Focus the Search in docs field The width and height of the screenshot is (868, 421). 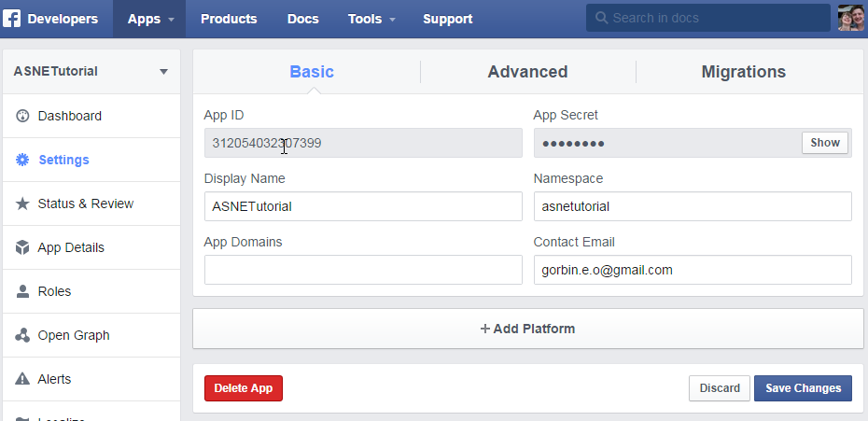tap(707, 19)
